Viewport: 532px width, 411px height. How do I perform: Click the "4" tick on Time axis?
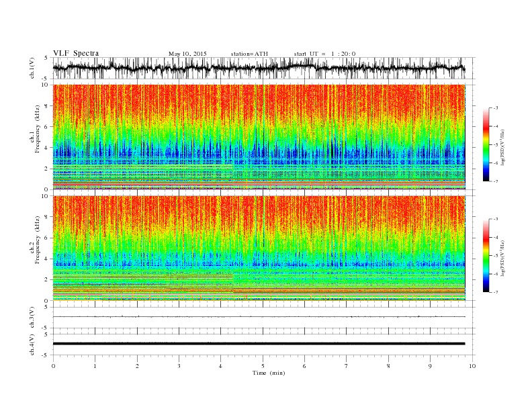coord(220,366)
